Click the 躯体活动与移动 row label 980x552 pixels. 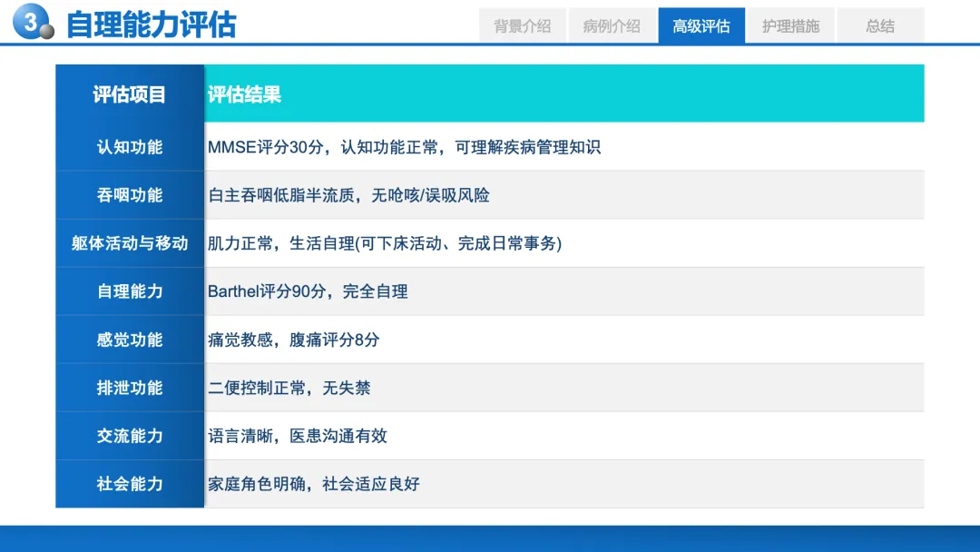pos(130,243)
